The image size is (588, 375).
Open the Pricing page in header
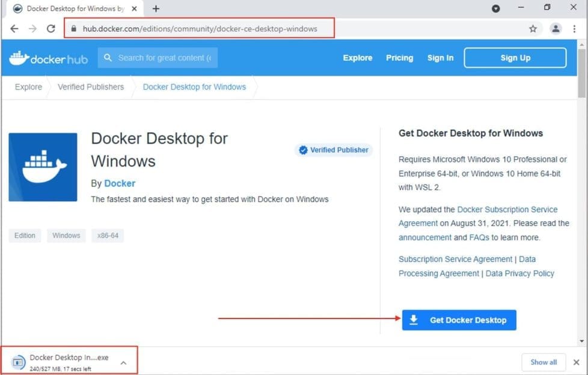(x=399, y=58)
